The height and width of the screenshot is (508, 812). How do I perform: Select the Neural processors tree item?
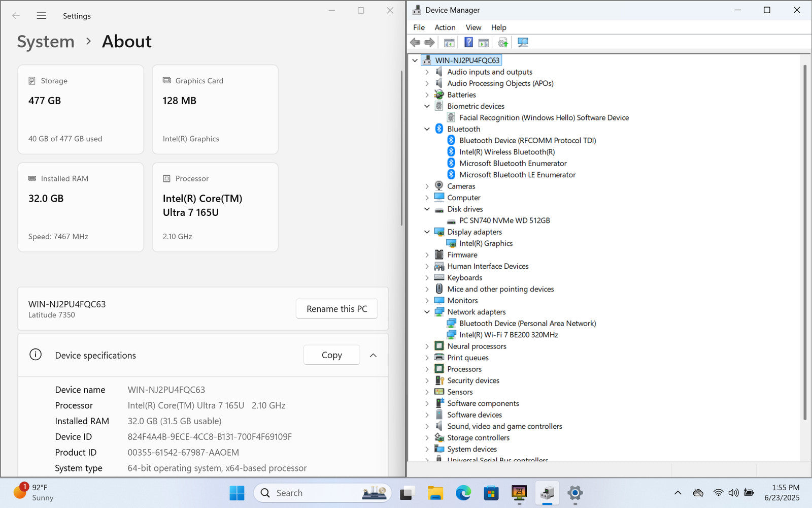pos(477,346)
